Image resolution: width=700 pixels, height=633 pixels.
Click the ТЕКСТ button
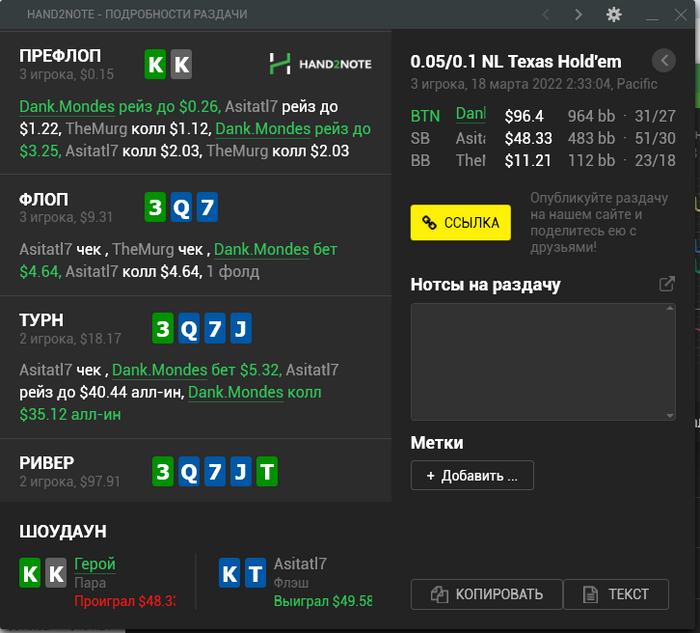pos(616,594)
